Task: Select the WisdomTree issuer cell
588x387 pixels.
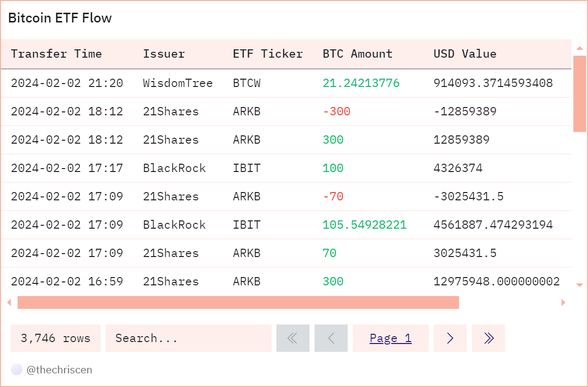Action: pos(178,83)
